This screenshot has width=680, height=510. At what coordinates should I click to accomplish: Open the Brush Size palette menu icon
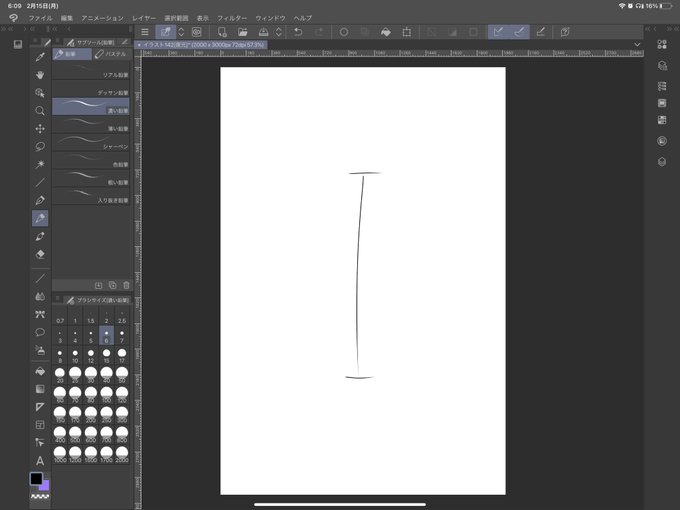(57, 299)
